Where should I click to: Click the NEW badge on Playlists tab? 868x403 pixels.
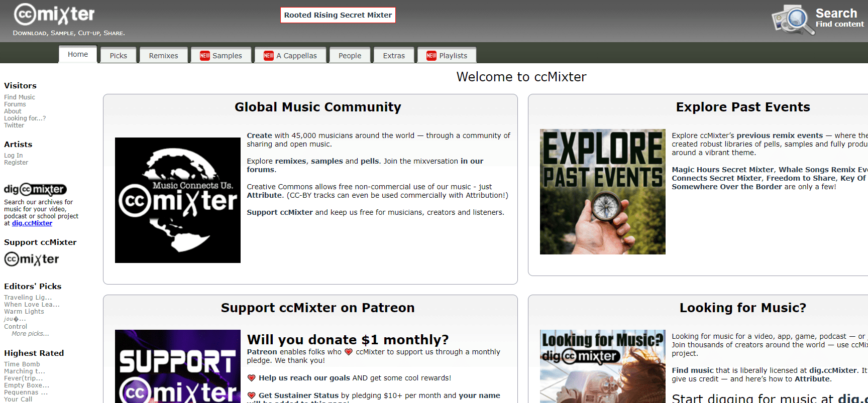(x=431, y=56)
